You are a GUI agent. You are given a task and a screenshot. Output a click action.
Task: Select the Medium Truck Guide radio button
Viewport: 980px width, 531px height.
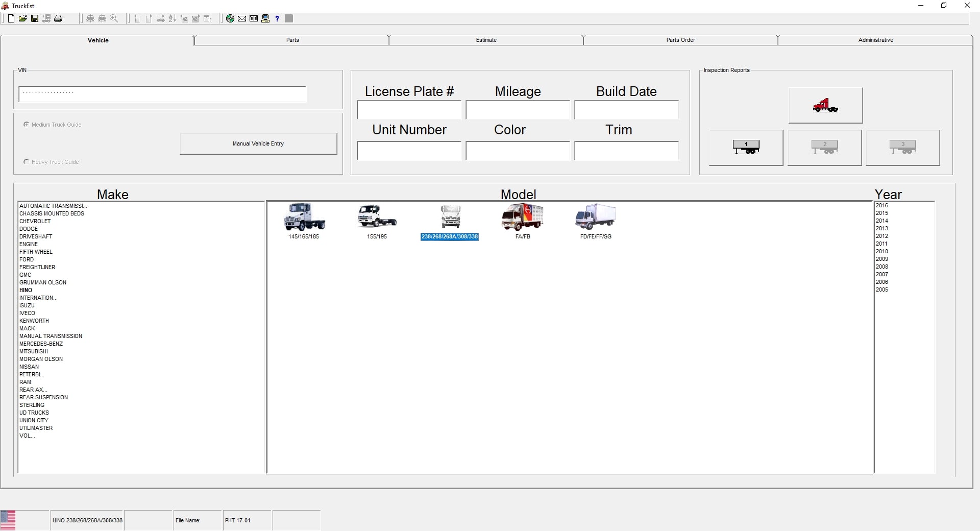[x=27, y=125]
